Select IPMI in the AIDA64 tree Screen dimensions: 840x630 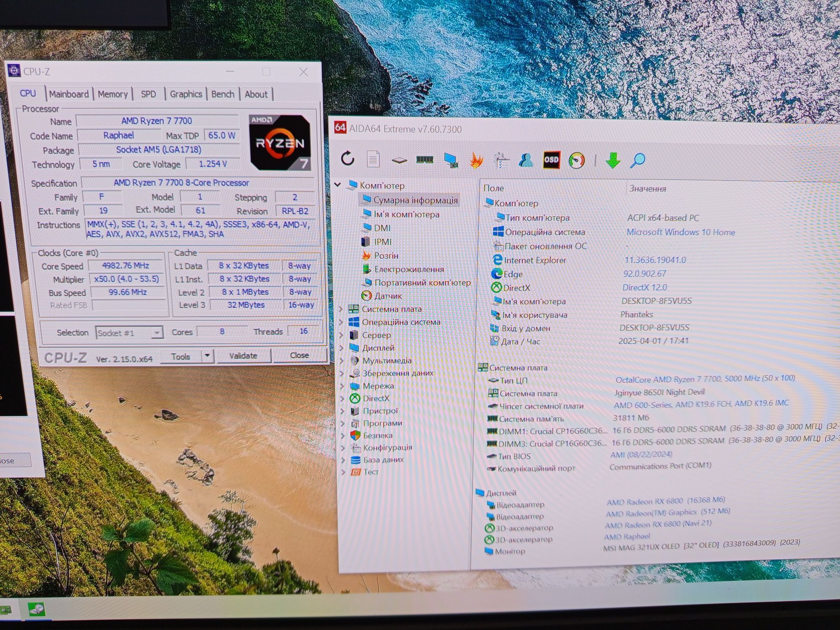pos(383,242)
